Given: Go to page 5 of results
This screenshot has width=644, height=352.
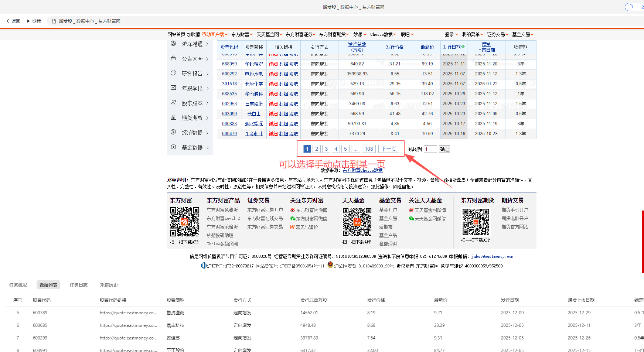Looking at the screenshot, I should pyautogui.click(x=345, y=149).
